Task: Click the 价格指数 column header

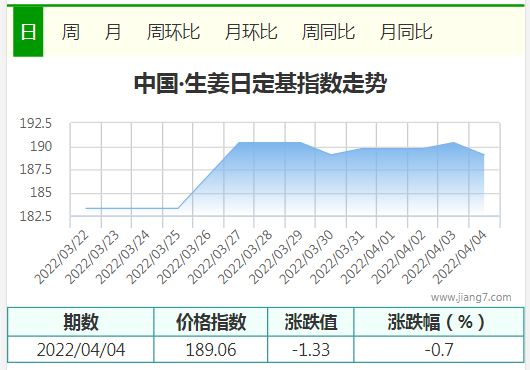Action: [211, 322]
